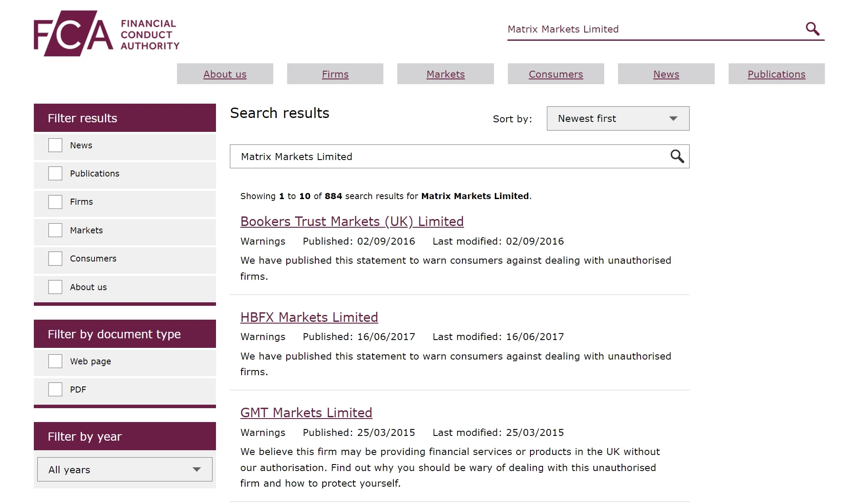This screenshot has width=857, height=504.
Task: Click the Search results page heading
Action: pos(280,113)
